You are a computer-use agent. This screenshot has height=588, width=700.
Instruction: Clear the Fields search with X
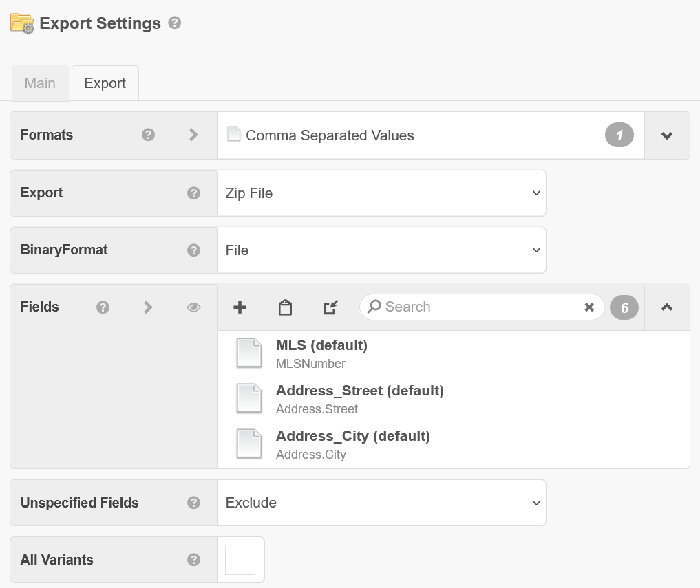tap(589, 307)
